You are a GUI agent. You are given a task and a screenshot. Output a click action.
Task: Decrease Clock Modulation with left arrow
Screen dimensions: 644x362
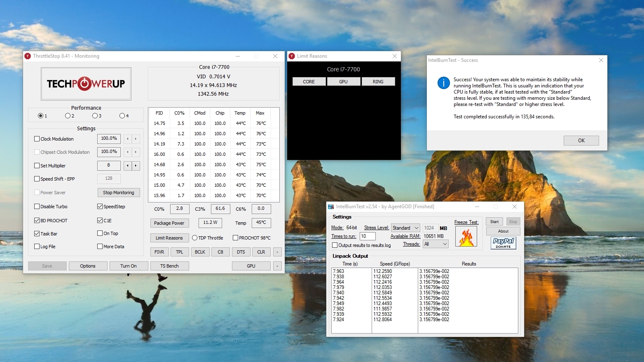click(128, 139)
